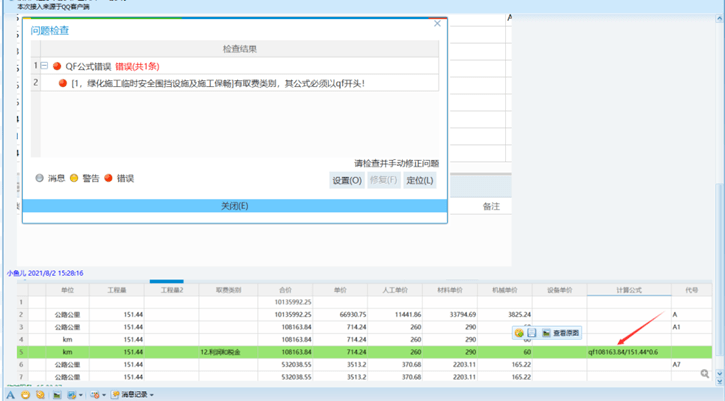Click the 取费类别 column header
This screenshot has height=401, width=725.
click(x=228, y=290)
